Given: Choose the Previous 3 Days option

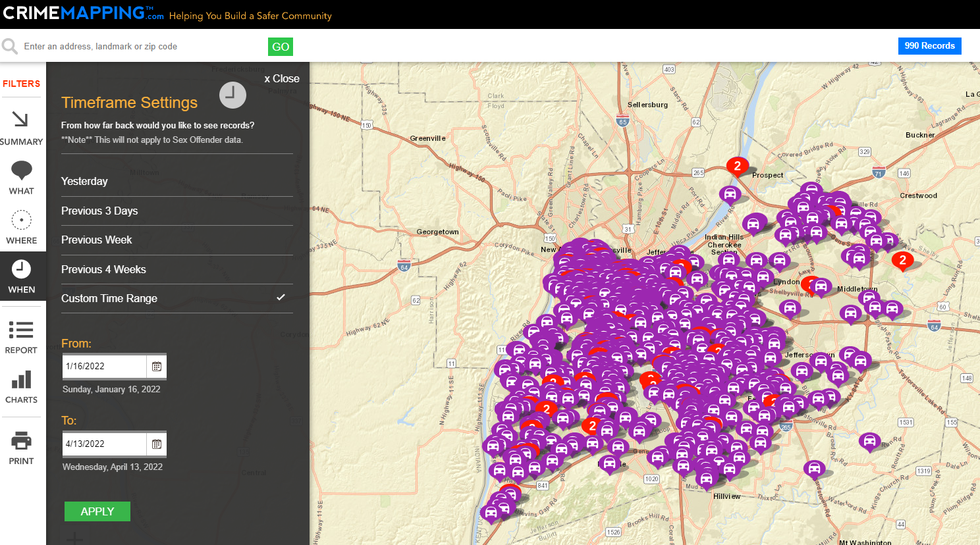Looking at the screenshot, I should tap(99, 211).
